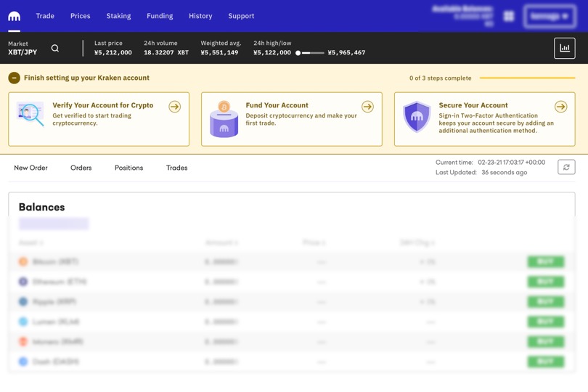Click the green Buy button for Bitcoin row
Image resolution: width=588 pixels, height=392 pixels.
546,261
